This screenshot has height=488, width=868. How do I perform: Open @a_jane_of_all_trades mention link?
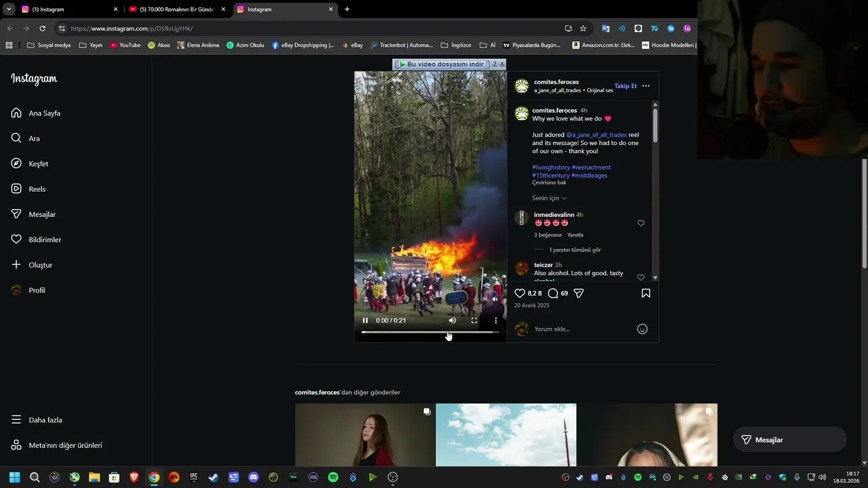(x=596, y=135)
